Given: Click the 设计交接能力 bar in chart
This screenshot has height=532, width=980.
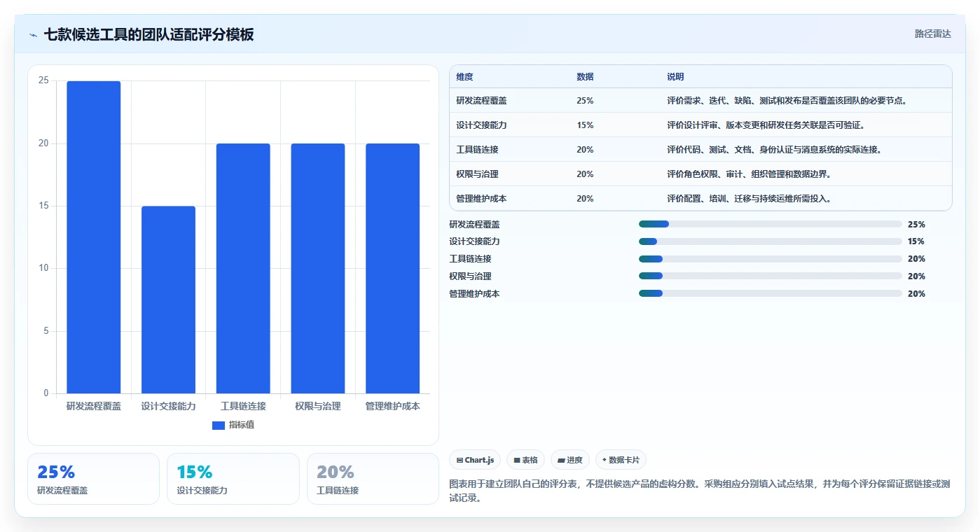Looking at the screenshot, I should [x=168, y=300].
